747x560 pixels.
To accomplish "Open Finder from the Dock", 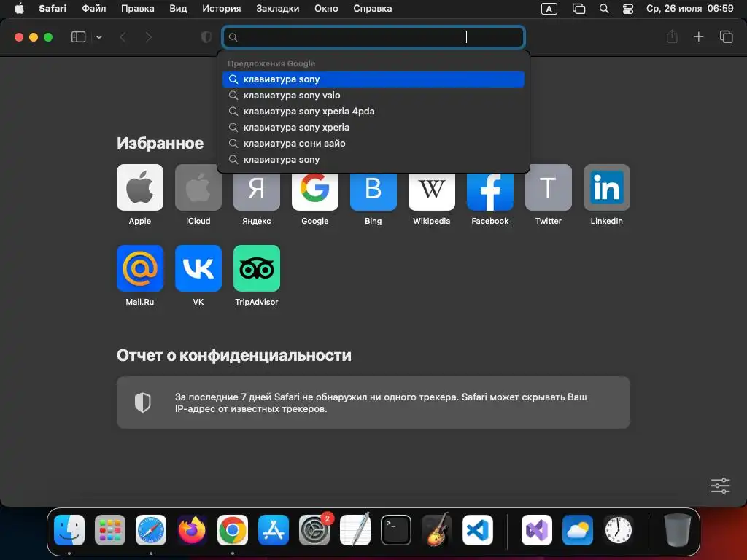I will (x=69, y=529).
